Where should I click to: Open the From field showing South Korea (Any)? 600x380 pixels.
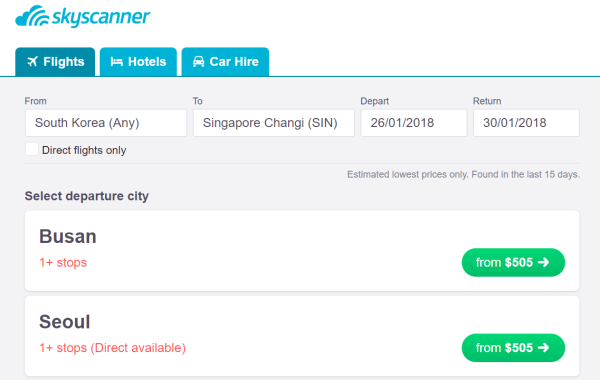tap(106, 123)
